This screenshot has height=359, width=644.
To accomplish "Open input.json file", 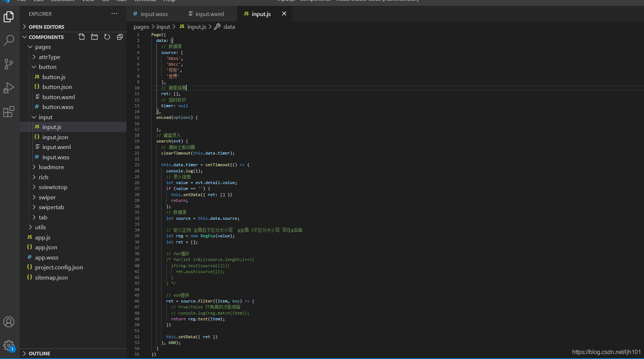I will 73,137.
